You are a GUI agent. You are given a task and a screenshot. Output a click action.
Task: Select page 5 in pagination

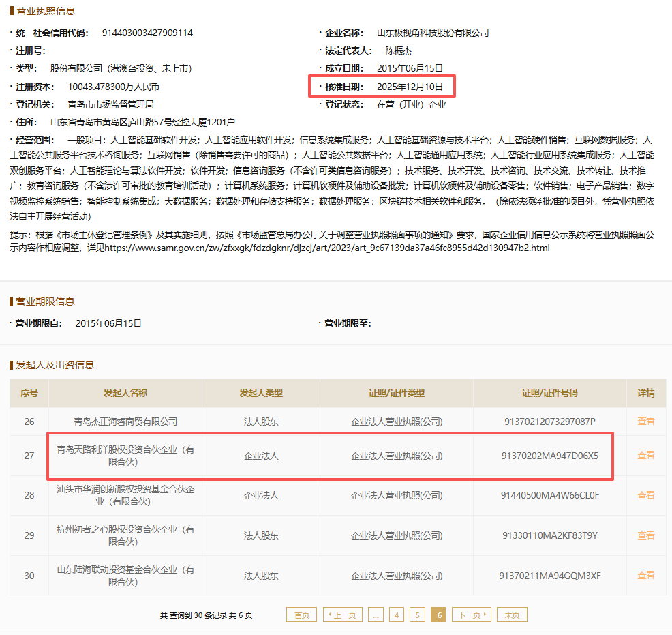[416, 615]
